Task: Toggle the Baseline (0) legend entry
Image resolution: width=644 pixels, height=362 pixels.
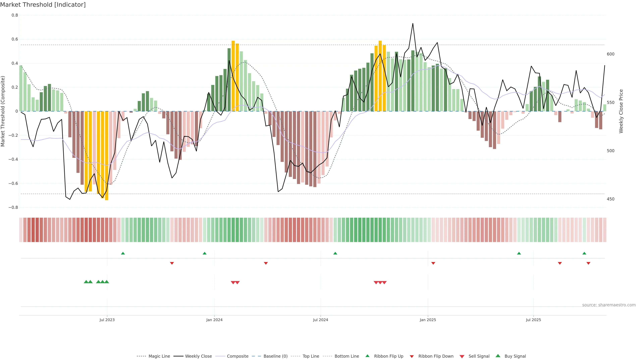Action: pos(276,356)
